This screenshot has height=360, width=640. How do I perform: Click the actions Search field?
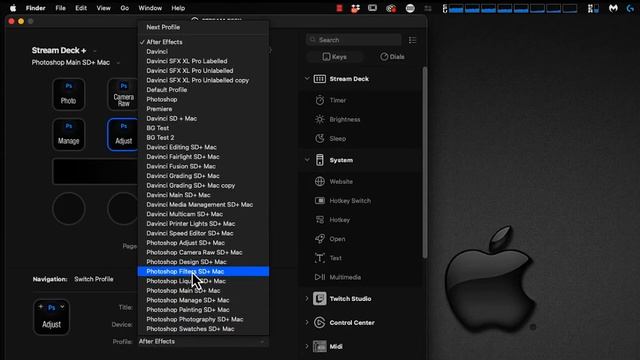pos(353,40)
